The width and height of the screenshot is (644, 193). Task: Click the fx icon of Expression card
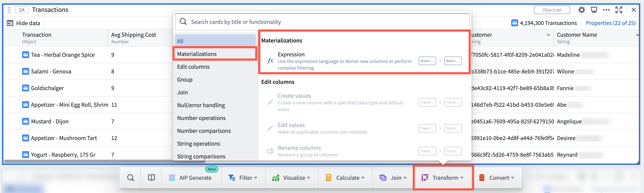click(x=270, y=61)
